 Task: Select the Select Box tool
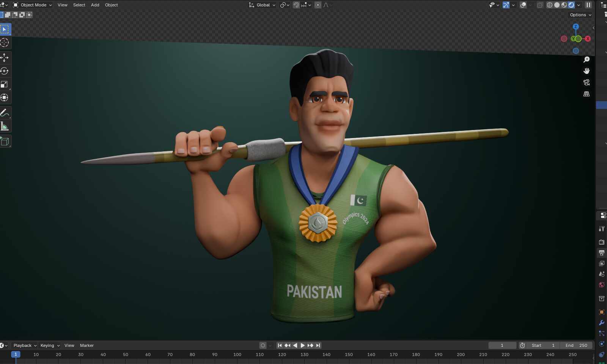(5, 29)
